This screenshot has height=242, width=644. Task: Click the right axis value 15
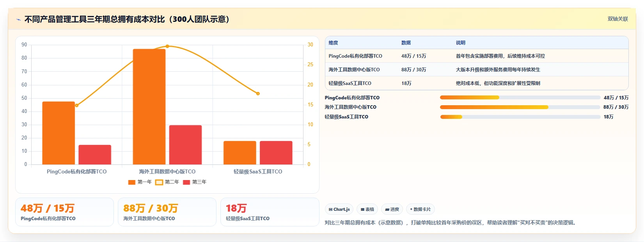pyautogui.click(x=310, y=105)
